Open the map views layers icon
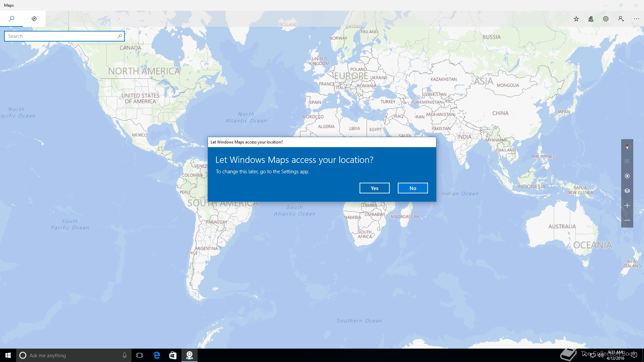Image resolution: width=644 pixels, height=362 pixels. point(627,191)
